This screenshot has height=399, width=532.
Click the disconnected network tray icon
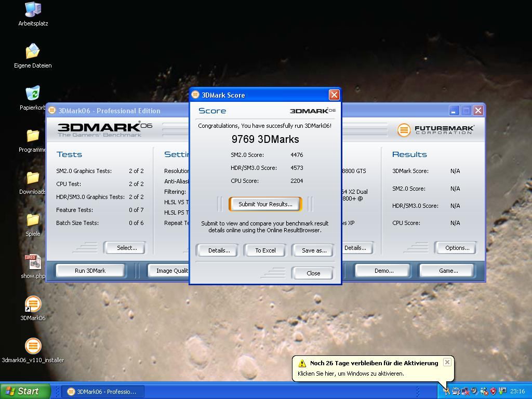click(465, 391)
